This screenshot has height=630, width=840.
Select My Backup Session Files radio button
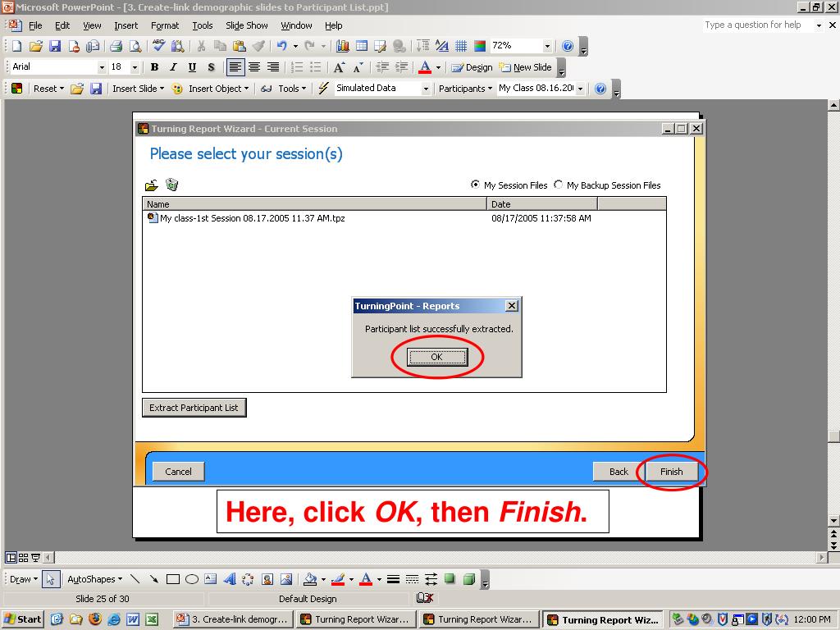click(x=558, y=185)
